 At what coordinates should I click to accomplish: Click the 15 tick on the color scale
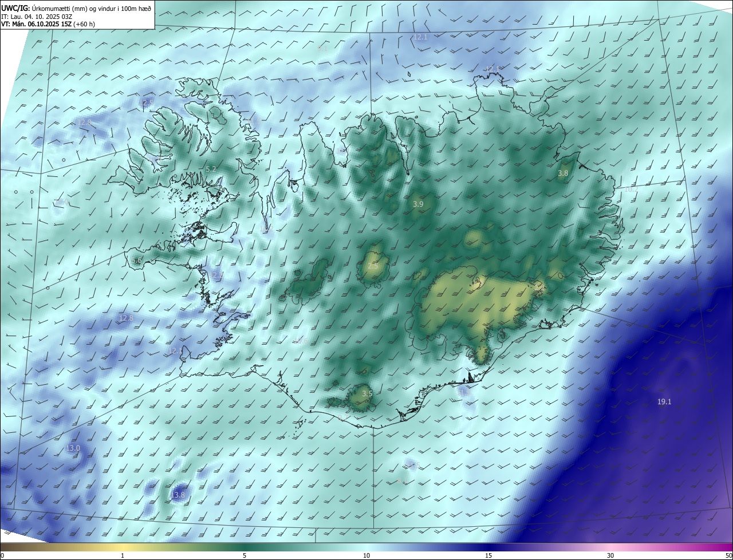[488, 555]
